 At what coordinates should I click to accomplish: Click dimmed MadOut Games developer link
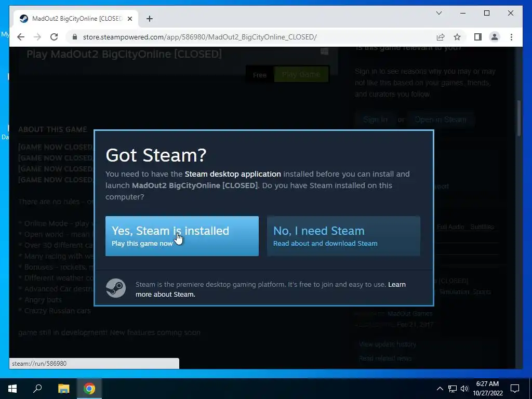pyautogui.click(x=410, y=313)
